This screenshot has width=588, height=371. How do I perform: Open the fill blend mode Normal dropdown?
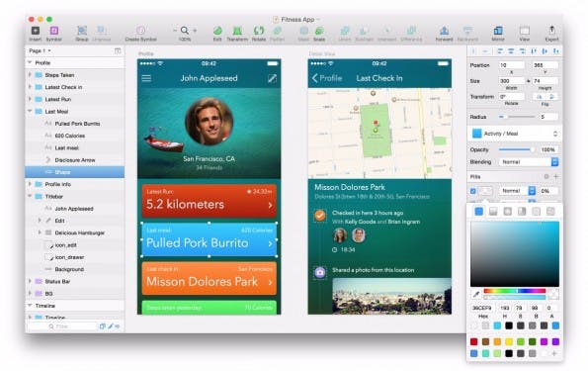click(x=517, y=191)
